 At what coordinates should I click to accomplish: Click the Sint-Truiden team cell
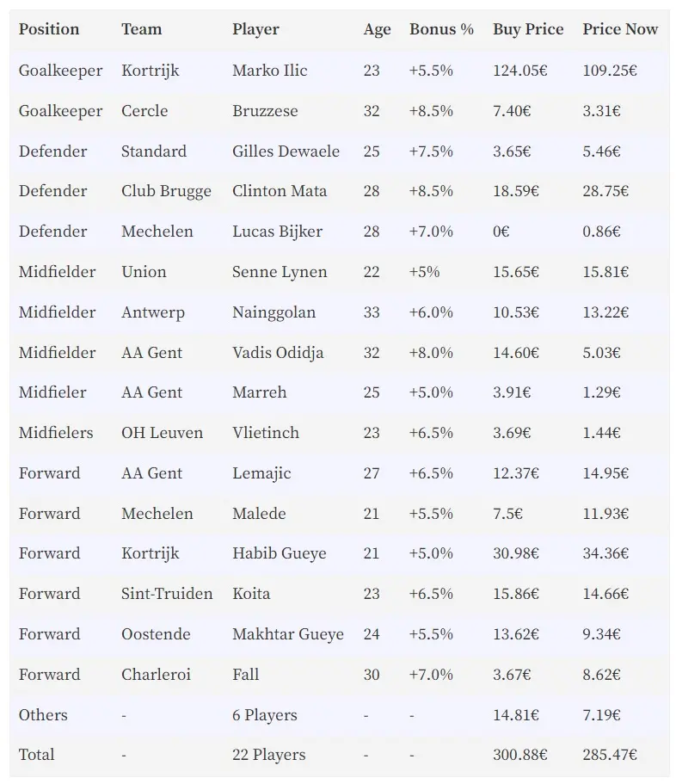(167, 594)
